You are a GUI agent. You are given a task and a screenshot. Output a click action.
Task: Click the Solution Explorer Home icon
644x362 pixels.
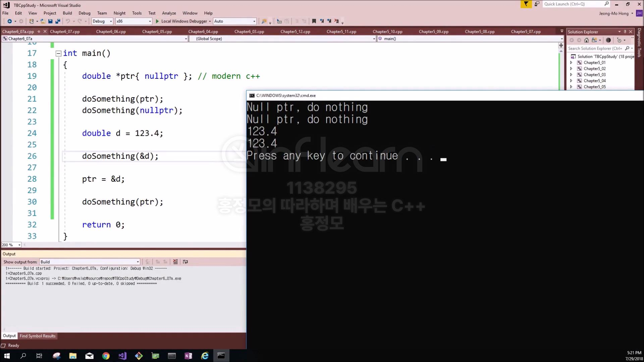586,40
